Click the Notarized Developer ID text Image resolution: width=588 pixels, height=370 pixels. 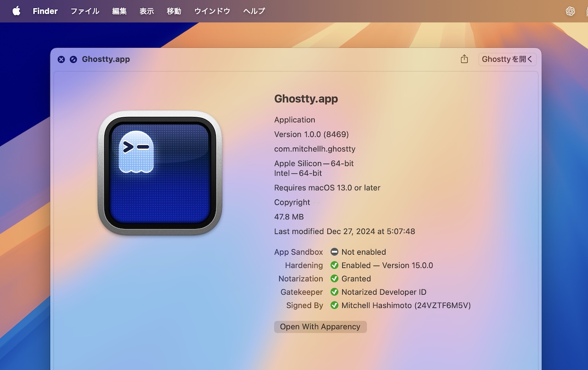(384, 292)
